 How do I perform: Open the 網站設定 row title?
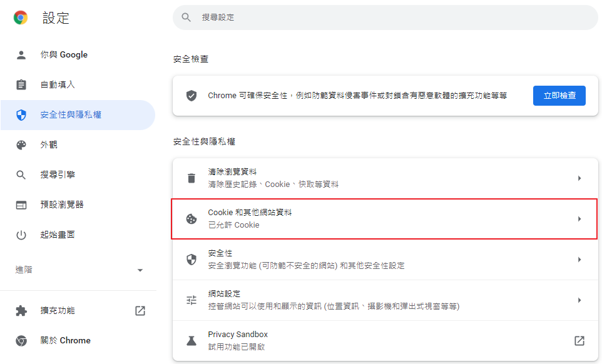pyautogui.click(x=224, y=294)
